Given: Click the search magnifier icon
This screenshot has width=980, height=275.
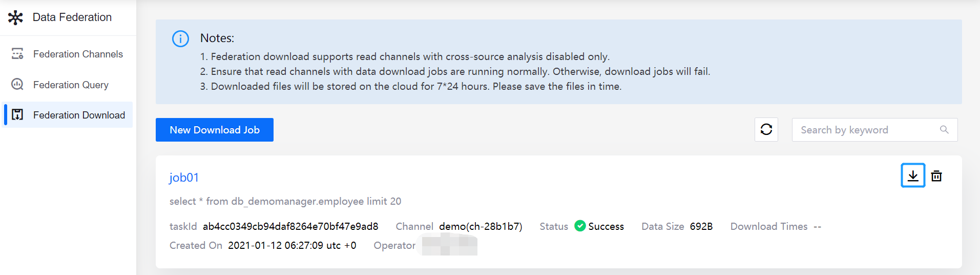Looking at the screenshot, I should pyautogui.click(x=944, y=130).
